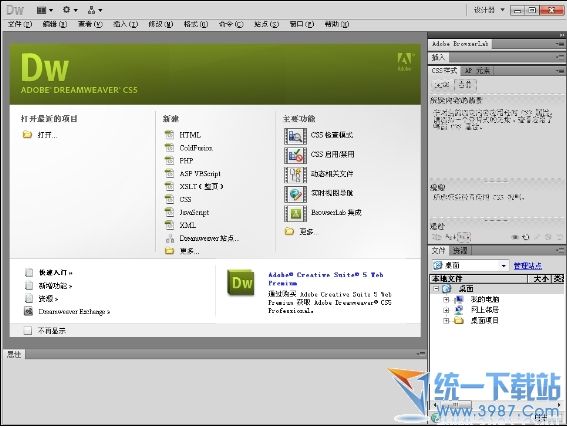
Task: Click the Network Neighborhood icon in file tree
Action: tap(459, 310)
